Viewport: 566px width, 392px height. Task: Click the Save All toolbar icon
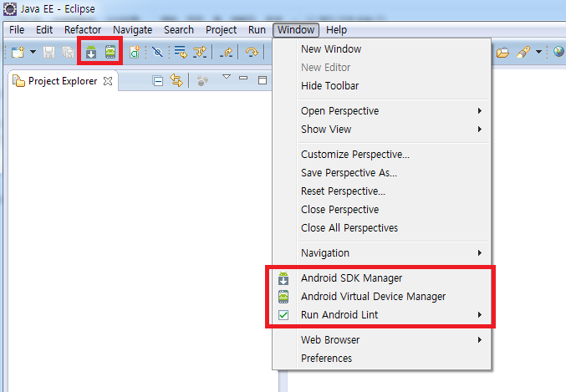pyautogui.click(x=68, y=53)
